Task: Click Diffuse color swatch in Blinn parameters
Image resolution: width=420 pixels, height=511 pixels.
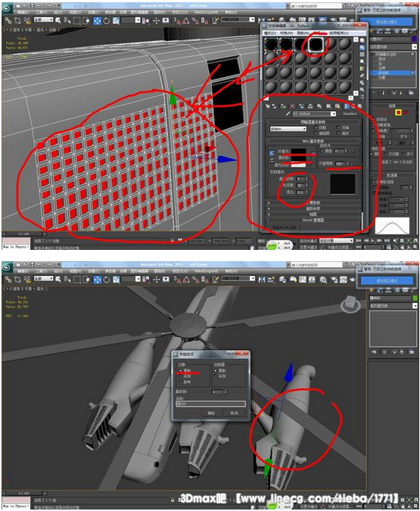Action: 298,158
